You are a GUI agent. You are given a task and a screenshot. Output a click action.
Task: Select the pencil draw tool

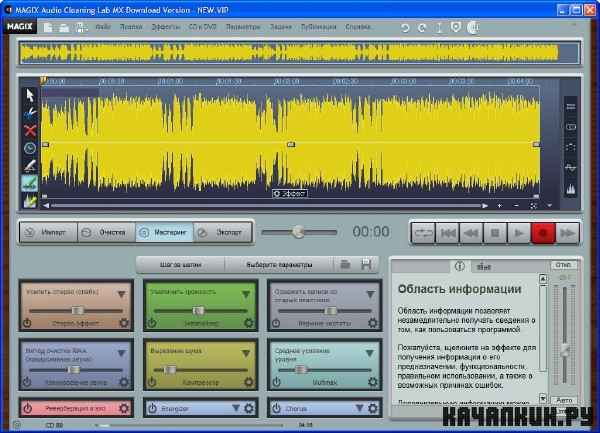(x=30, y=166)
